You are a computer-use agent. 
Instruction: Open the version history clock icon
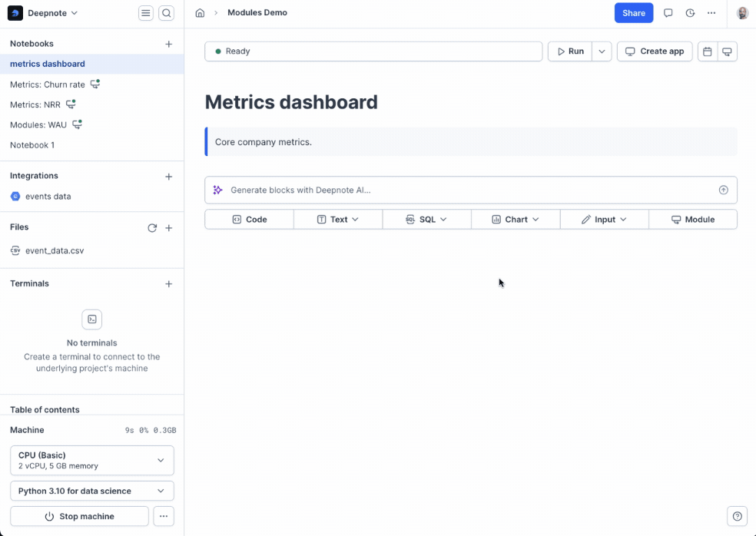(690, 13)
